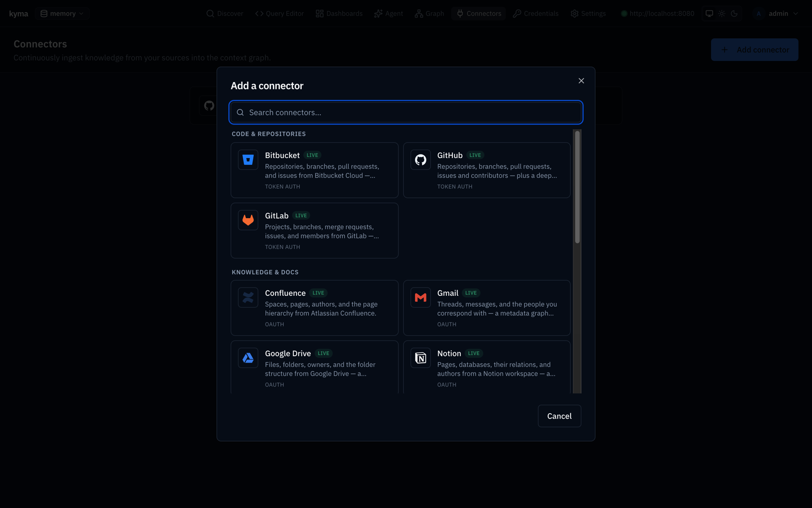Screen dimensions: 812x508
Task: Click the Notion logo icon
Action: (420, 358)
